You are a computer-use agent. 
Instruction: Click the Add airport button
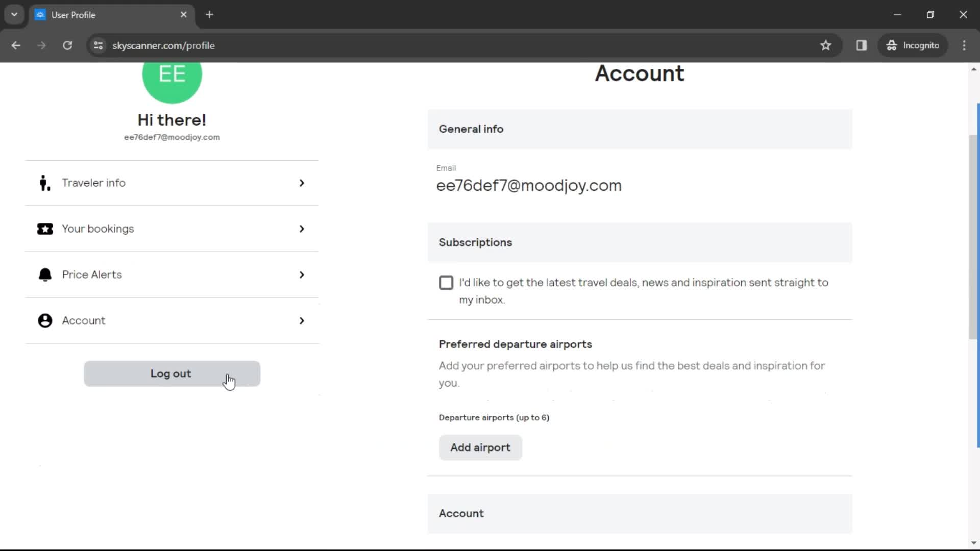481,447
